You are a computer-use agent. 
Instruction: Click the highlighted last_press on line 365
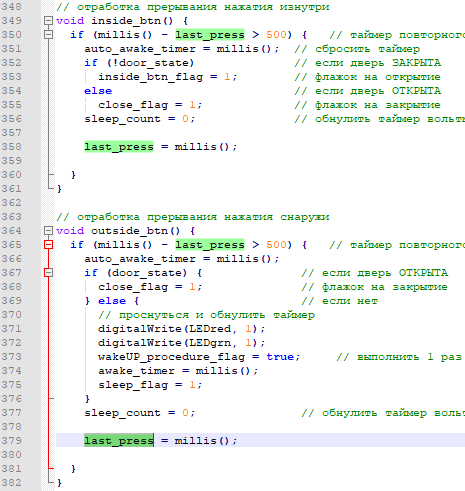point(210,245)
